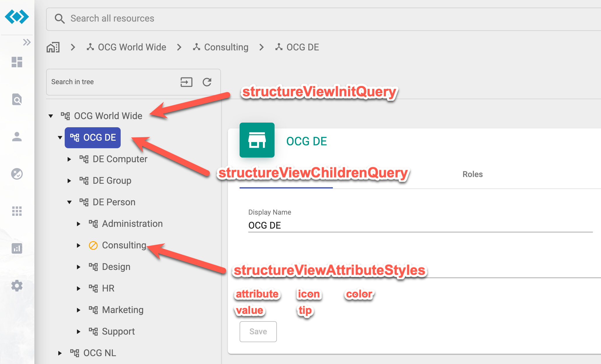Image resolution: width=601 pixels, height=364 pixels.
Task: Expand the sidebar with double chevron
Action: 27,42
